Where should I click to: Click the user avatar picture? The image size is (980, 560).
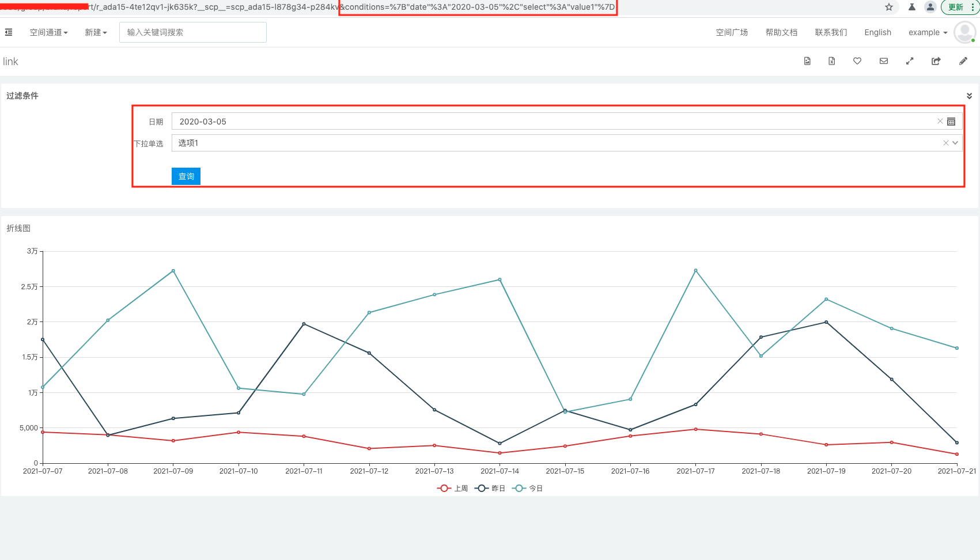coord(964,32)
